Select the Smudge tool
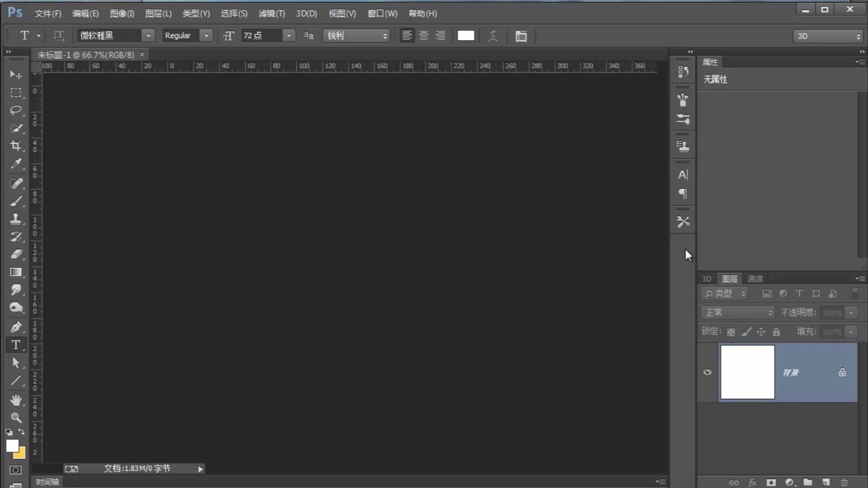Viewport: 868px width, 488px height. (x=16, y=290)
